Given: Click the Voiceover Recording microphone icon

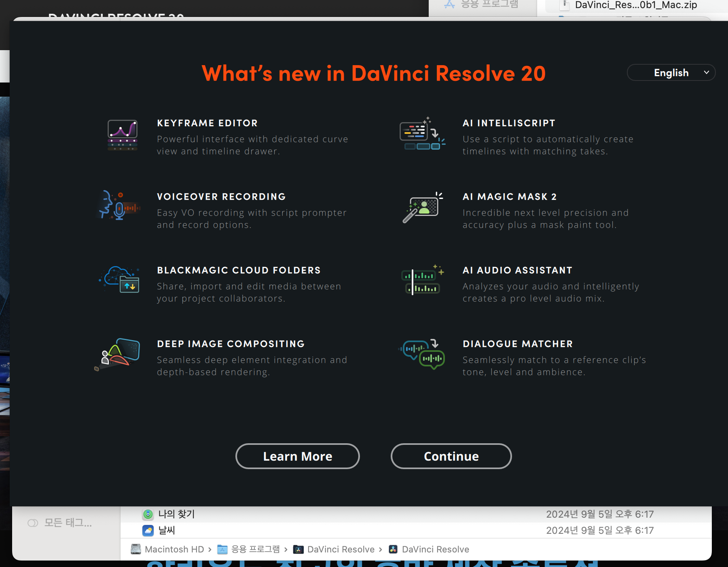Looking at the screenshot, I should [119, 205].
